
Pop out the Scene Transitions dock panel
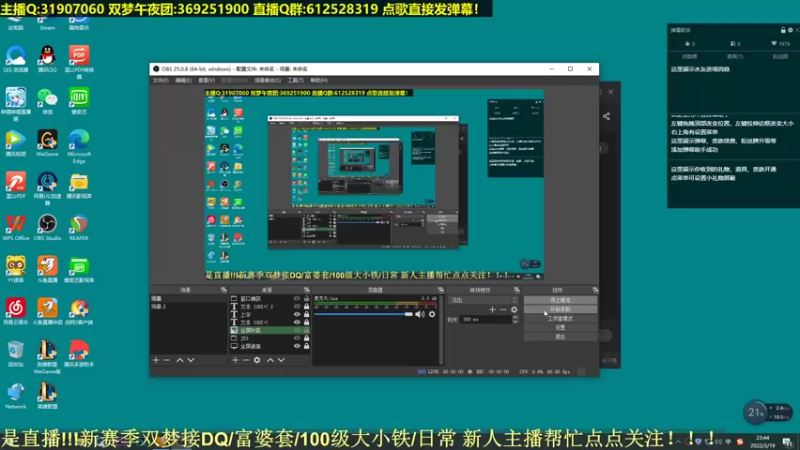click(517, 290)
